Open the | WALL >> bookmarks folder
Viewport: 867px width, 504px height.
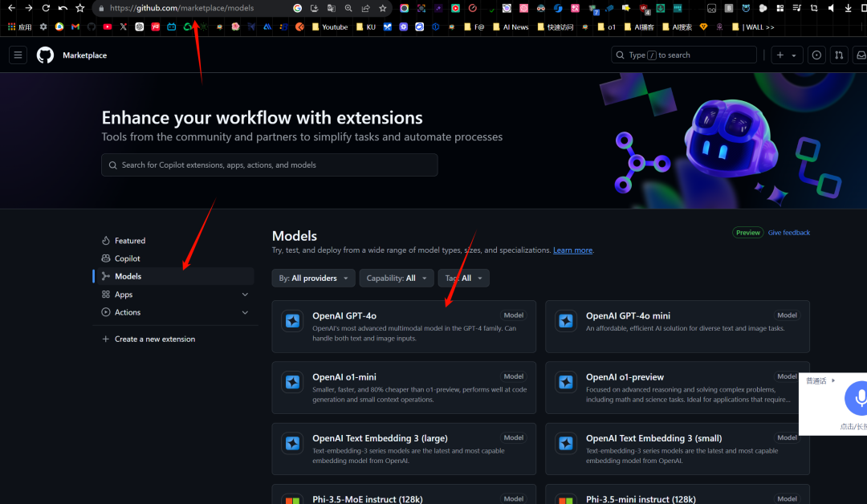pos(752,26)
